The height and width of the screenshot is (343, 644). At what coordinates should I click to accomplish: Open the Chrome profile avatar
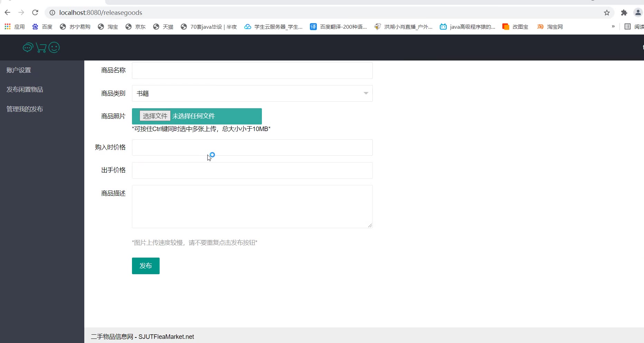638,13
